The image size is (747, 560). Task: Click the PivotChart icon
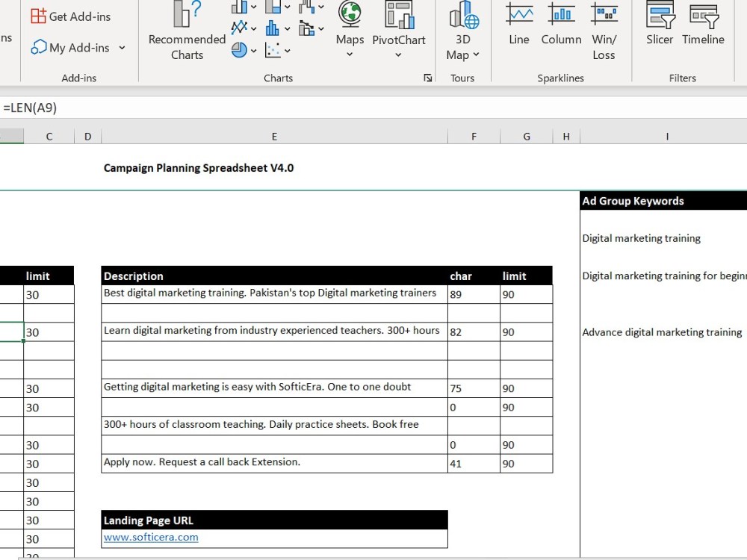coord(399,14)
